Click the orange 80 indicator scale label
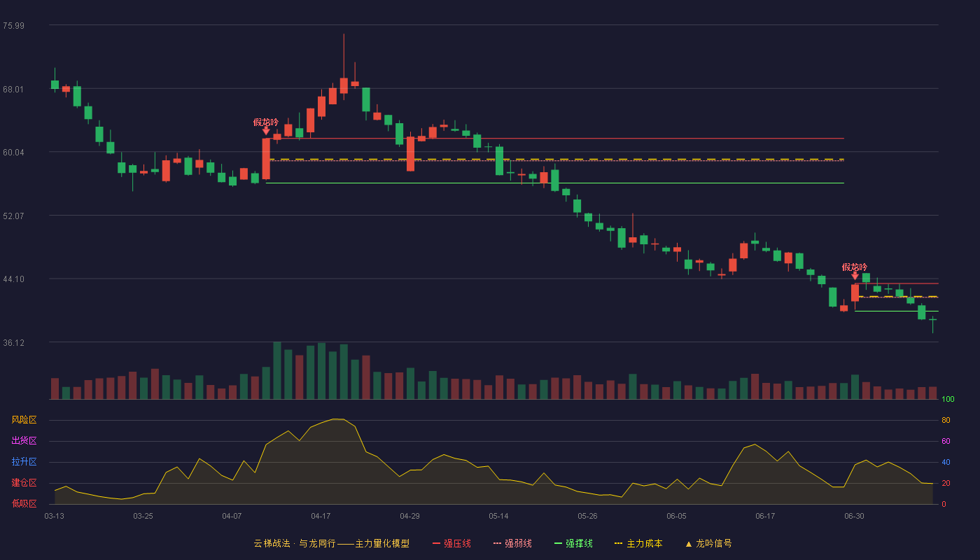 click(946, 420)
